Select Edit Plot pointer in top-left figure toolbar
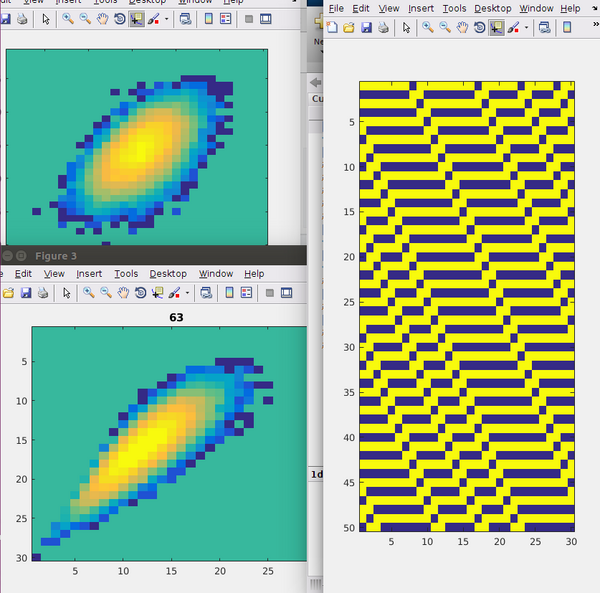600x593 pixels. click(x=46, y=19)
